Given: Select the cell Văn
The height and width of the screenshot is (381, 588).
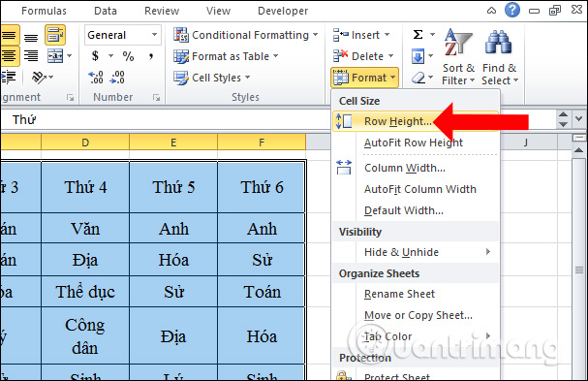Looking at the screenshot, I should pyautogui.click(x=85, y=228).
